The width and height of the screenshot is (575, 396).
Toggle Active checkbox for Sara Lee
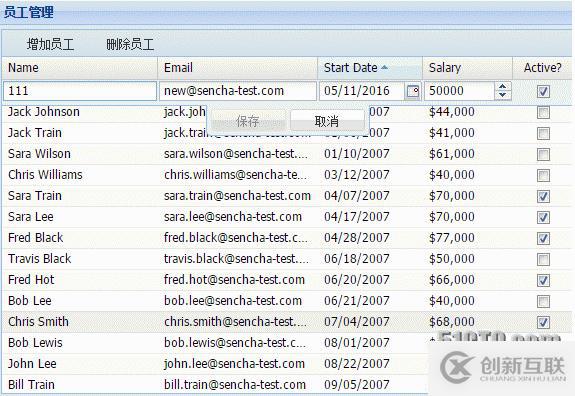(x=543, y=217)
